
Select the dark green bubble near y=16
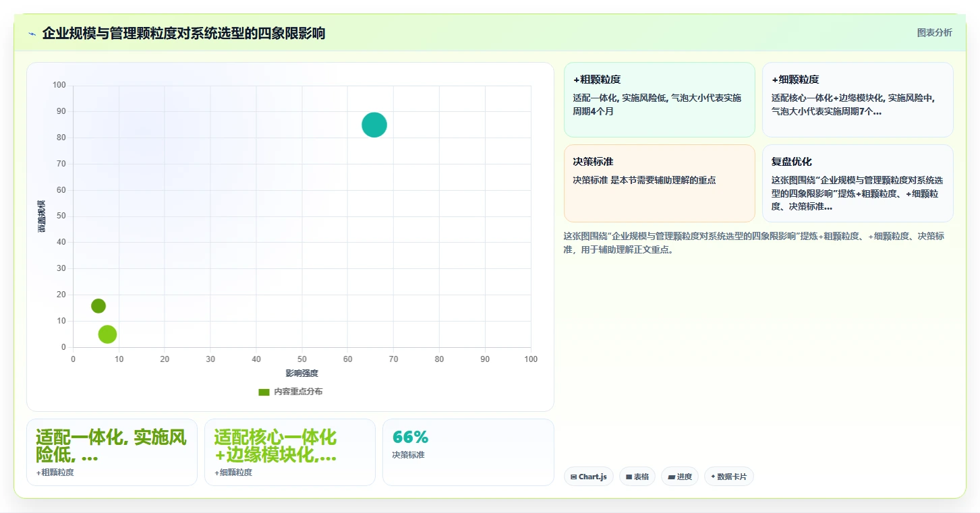(98, 306)
